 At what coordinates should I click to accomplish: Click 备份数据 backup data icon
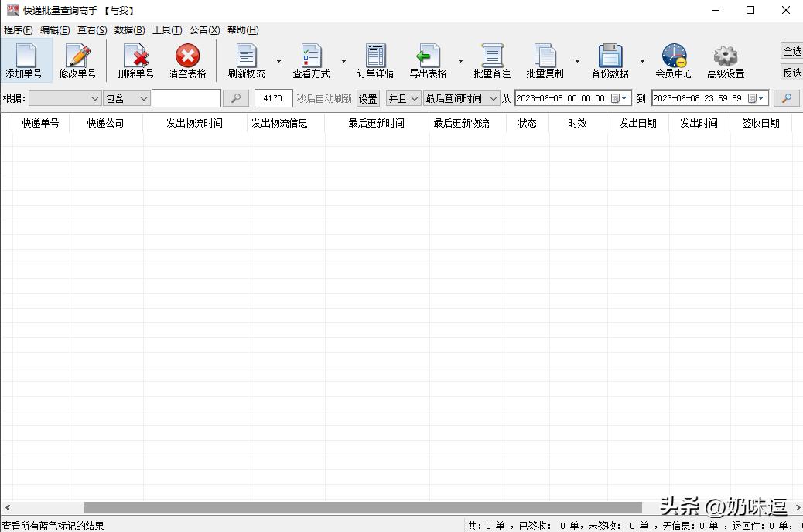[x=610, y=61]
